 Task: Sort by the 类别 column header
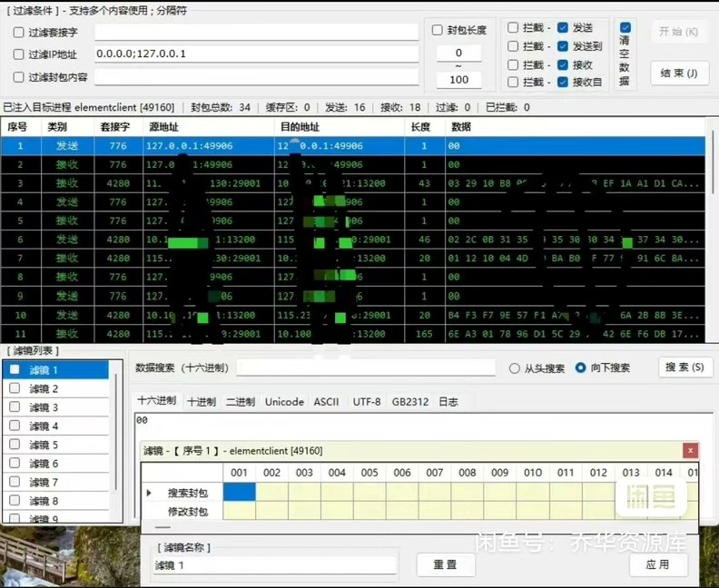click(68, 127)
